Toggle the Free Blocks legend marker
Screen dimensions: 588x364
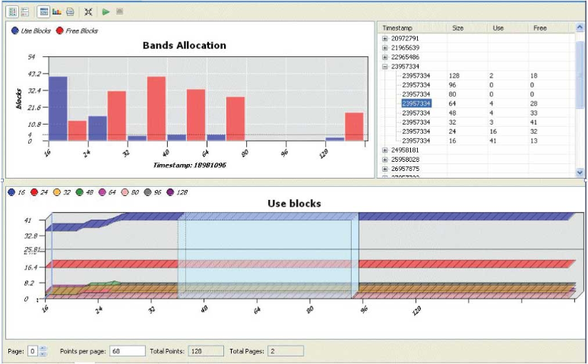(60, 31)
